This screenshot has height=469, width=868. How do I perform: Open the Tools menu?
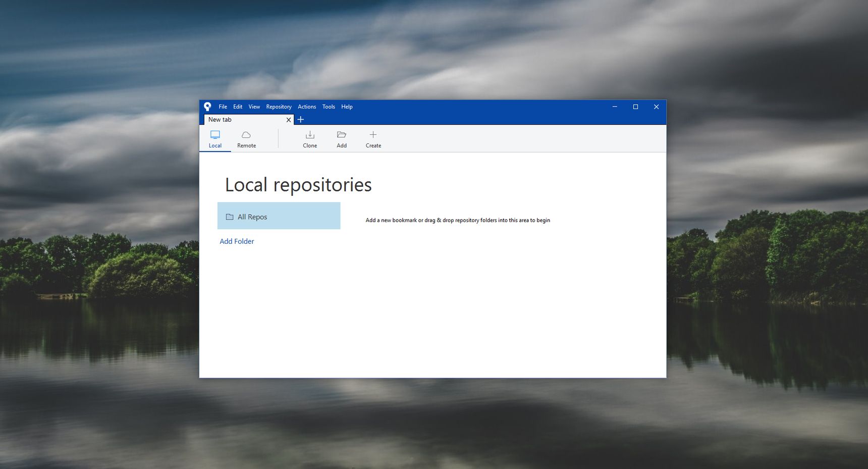329,107
